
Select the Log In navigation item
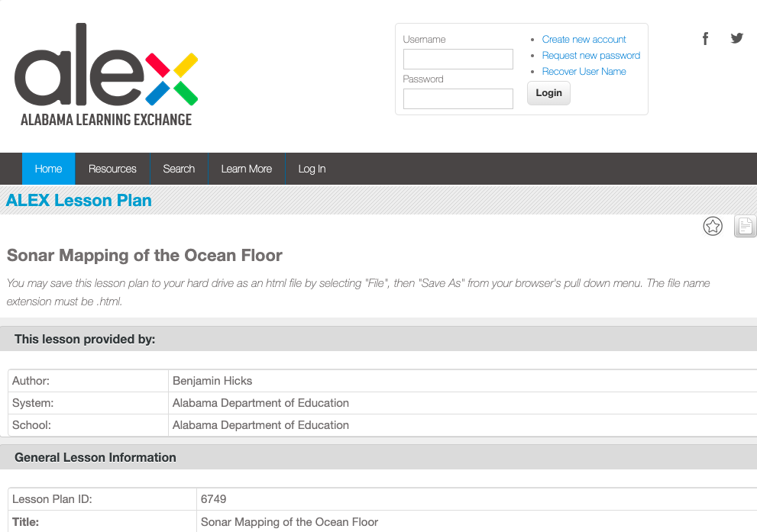point(312,169)
